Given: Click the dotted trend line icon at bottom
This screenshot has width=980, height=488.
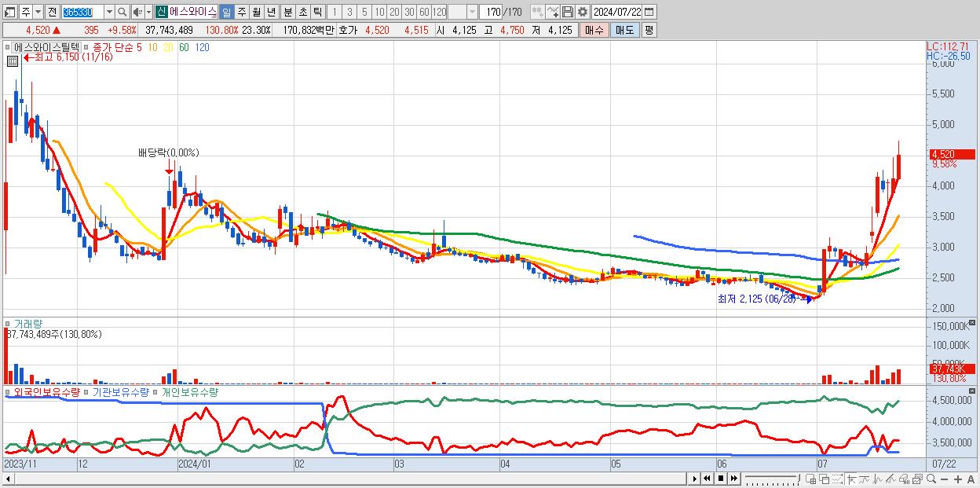Looking at the screenshot, I should tap(837, 478).
